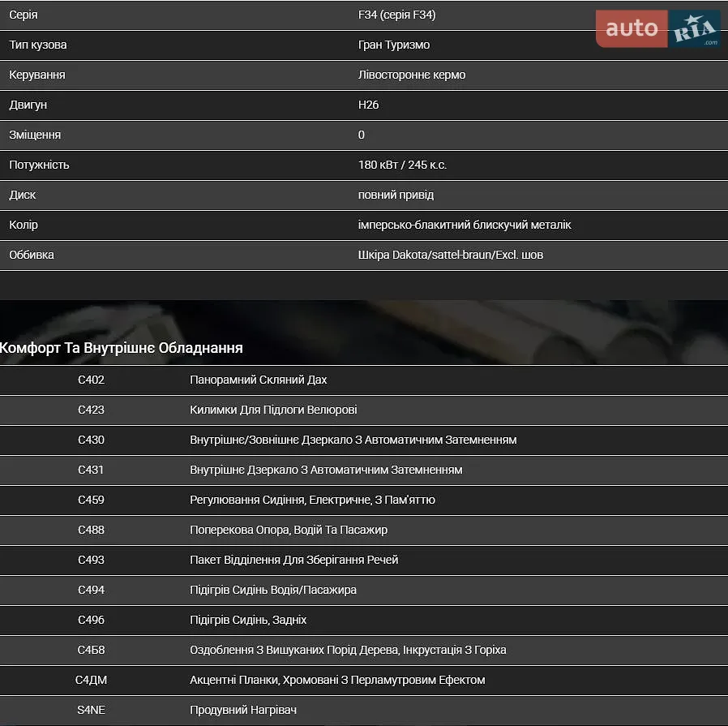This screenshot has height=726, width=728.
Task: Click 'Продувний Нагрівач' description
Action: (243, 710)
